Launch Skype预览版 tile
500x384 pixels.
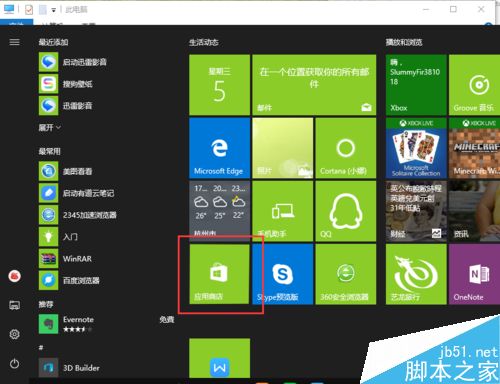(283, 274)
